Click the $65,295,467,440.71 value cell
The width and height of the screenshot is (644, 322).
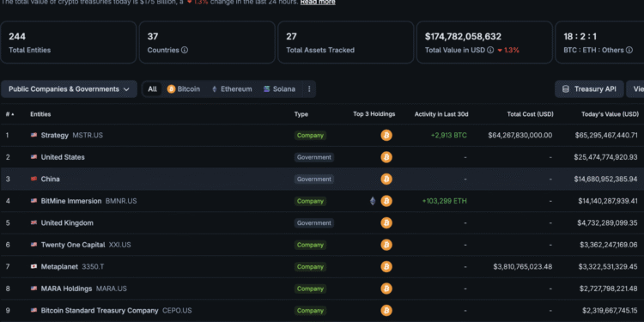click(x=606, y=135)
